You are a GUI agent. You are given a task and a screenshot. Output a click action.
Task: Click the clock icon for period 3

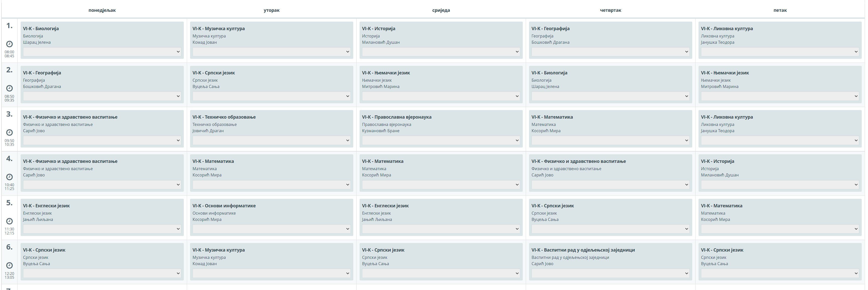[x=10, y=132]
